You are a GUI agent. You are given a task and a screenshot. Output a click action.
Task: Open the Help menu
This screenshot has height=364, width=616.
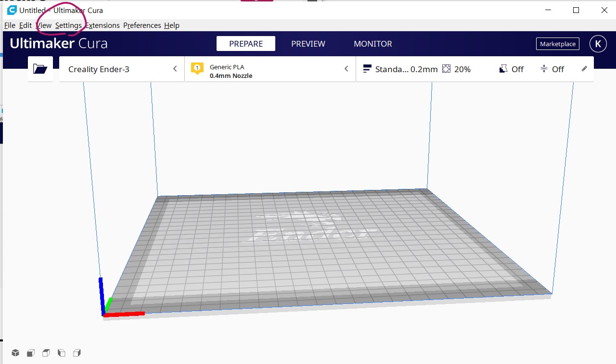click(172, 25)
